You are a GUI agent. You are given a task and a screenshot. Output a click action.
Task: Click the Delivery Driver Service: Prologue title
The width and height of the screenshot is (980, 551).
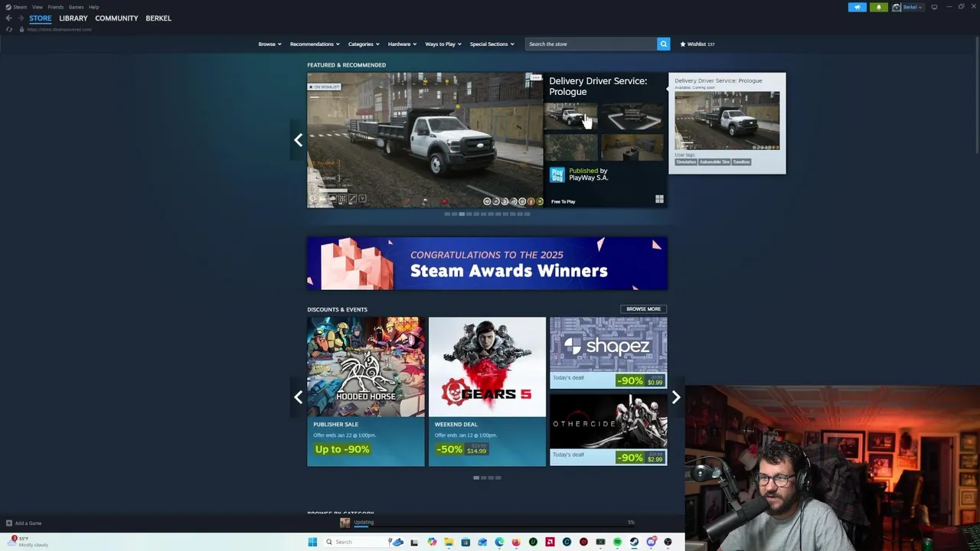tap(598, 86)
